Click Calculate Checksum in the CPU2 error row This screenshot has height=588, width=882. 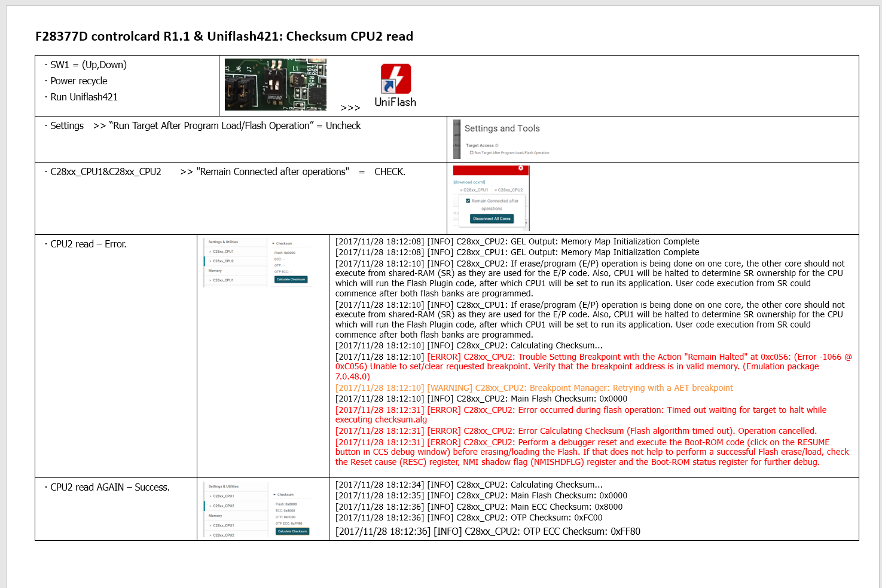click(291, 279)
